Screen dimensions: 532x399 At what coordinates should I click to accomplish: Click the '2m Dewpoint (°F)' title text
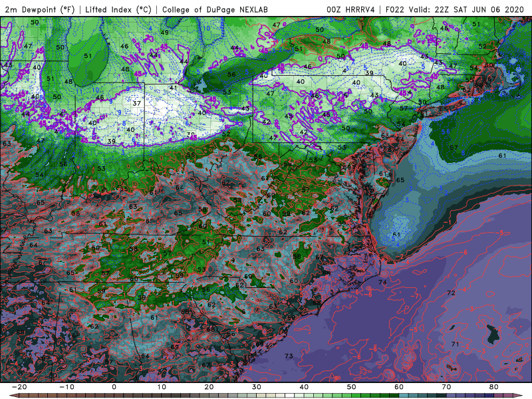(40, 9)
